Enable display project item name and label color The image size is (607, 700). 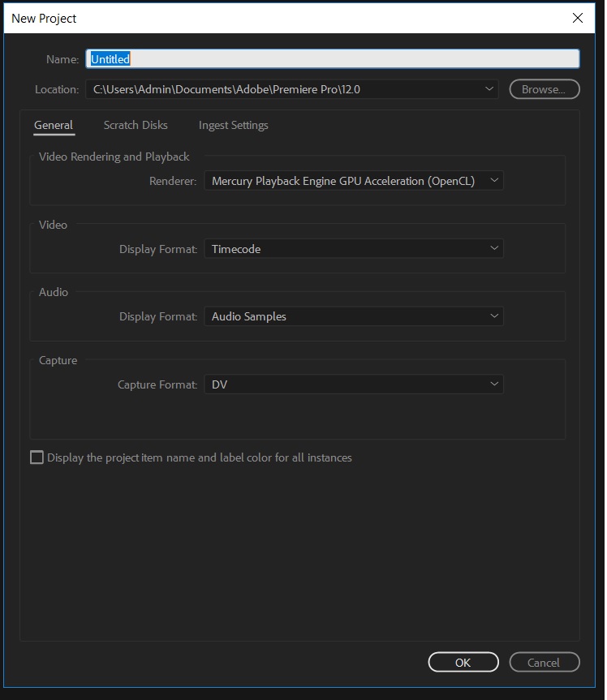(37, 457)
